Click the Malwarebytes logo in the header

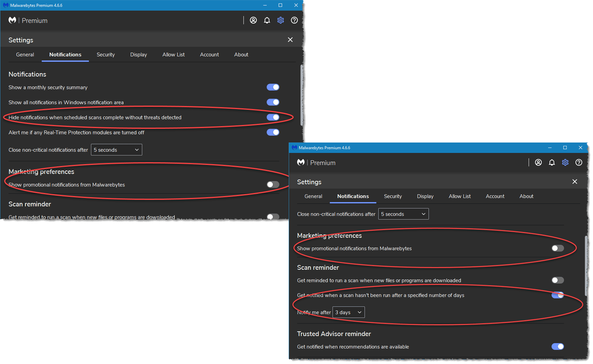pos(12,20)
